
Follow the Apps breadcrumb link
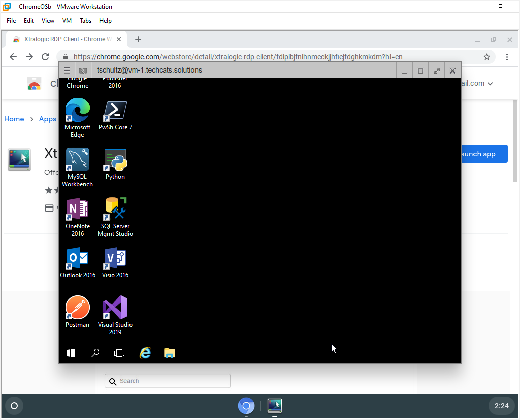(x=48, y=119)
